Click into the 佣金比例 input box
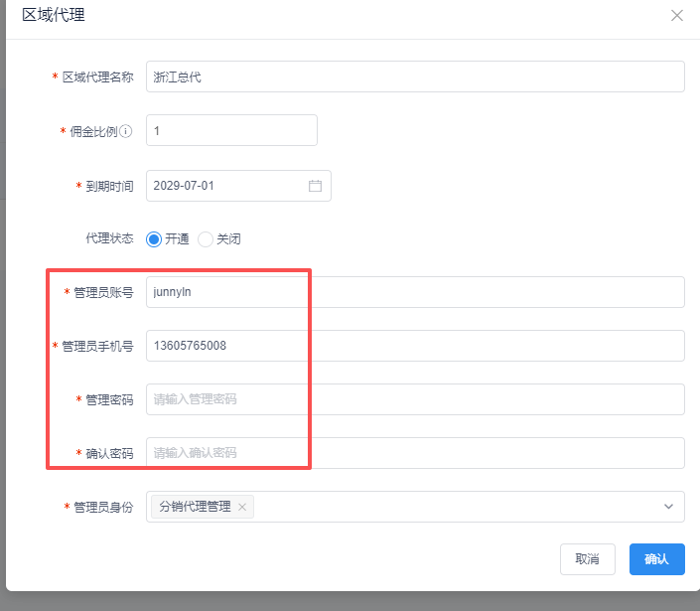This screenshot has width=700, height=611. 230,130
